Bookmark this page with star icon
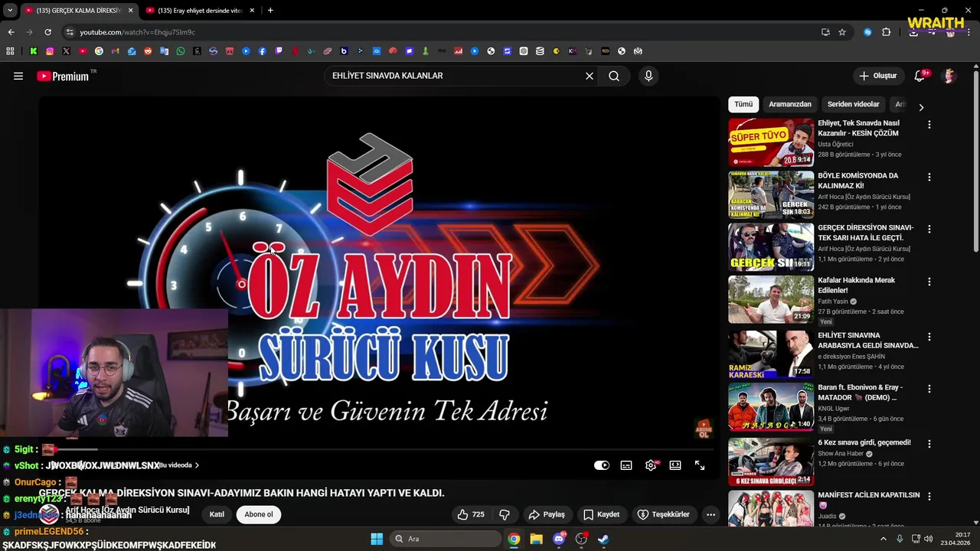The height and width of the screenshot is (551, 980). [x=842, y=32]
